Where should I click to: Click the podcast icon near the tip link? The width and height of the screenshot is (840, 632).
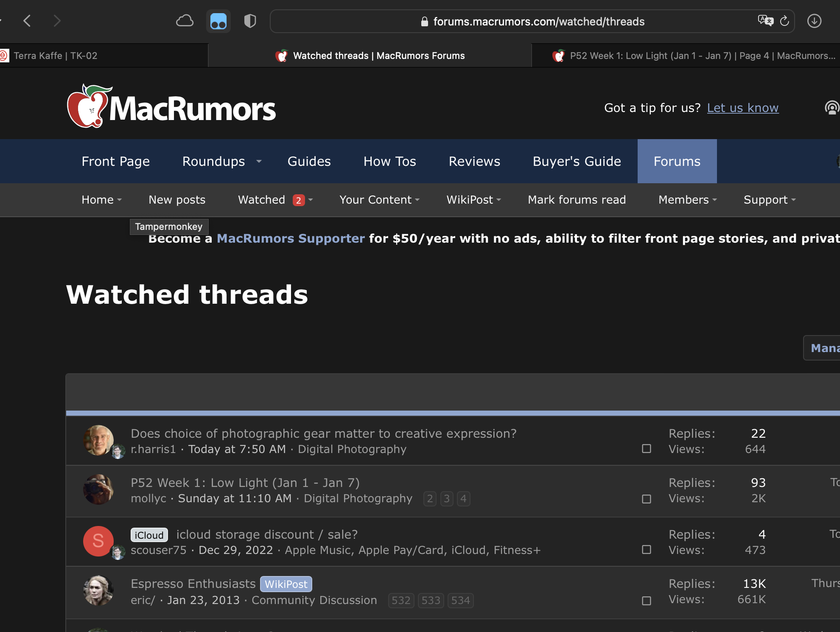[832, 108]
